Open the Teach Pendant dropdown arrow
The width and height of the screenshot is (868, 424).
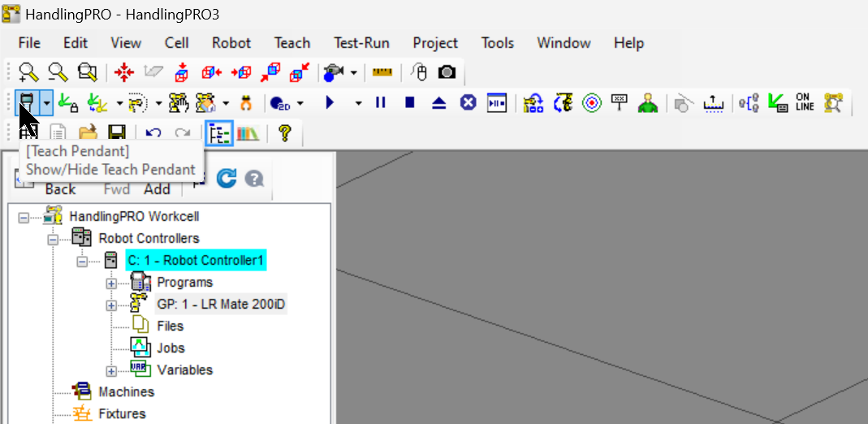point(48,103)
